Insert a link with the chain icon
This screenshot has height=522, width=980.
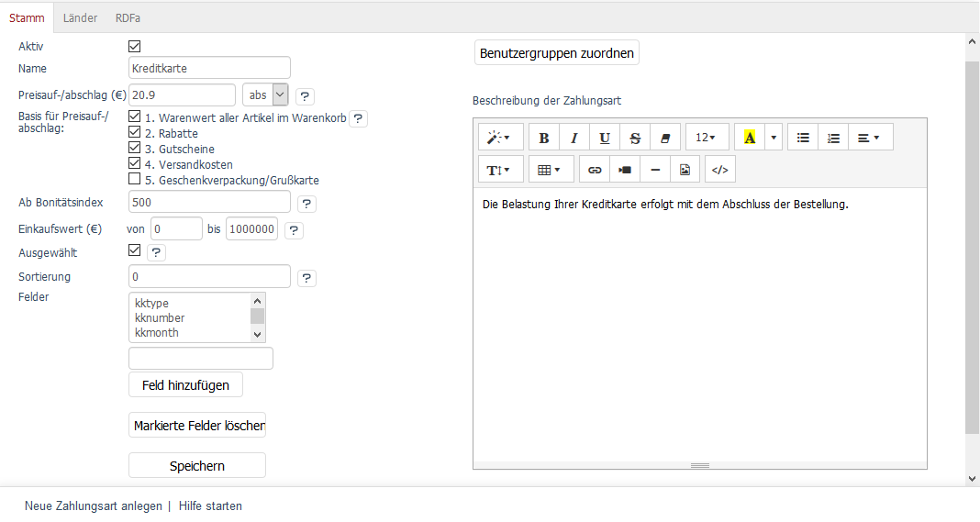595,170
